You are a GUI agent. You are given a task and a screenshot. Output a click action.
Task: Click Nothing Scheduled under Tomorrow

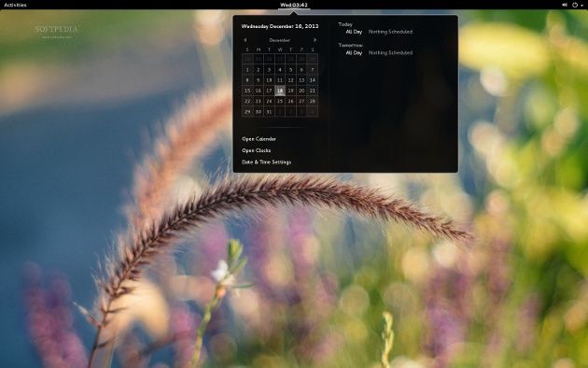point(390,53)
